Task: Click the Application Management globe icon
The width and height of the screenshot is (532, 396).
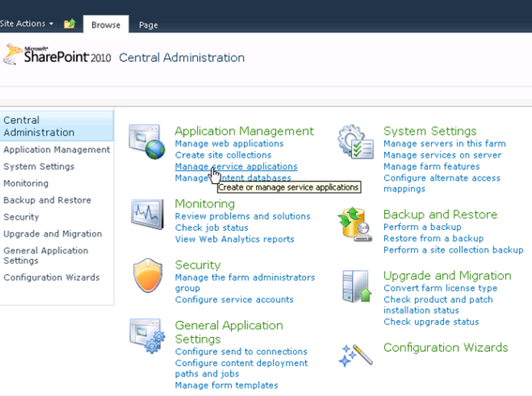Action: click(x=146, y=141)
